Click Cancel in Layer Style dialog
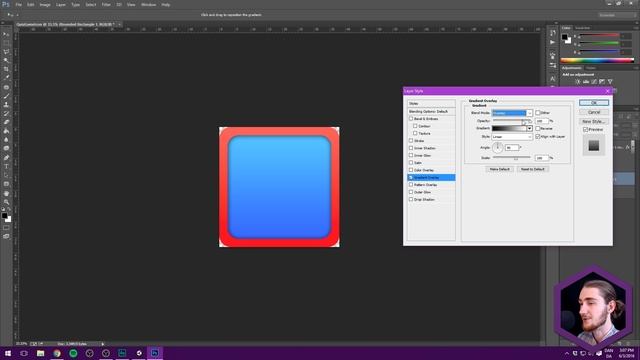Image resolution: width=640 pixels, height=360 pixels. pos(594,112)
